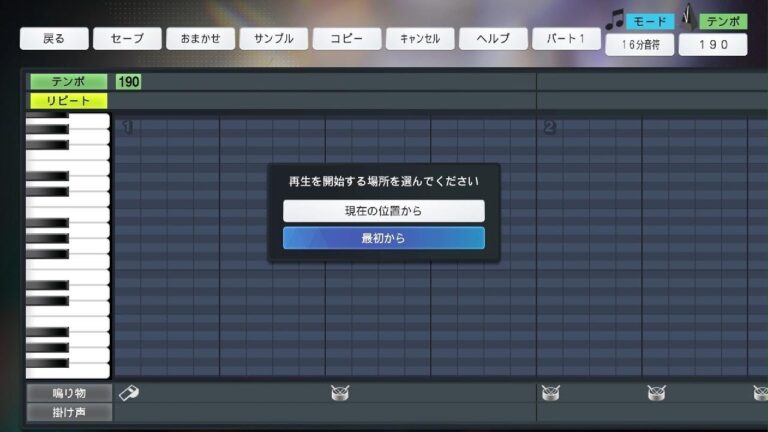
Task: Toggle the yellow リピート row label
Action: point(68,101)
